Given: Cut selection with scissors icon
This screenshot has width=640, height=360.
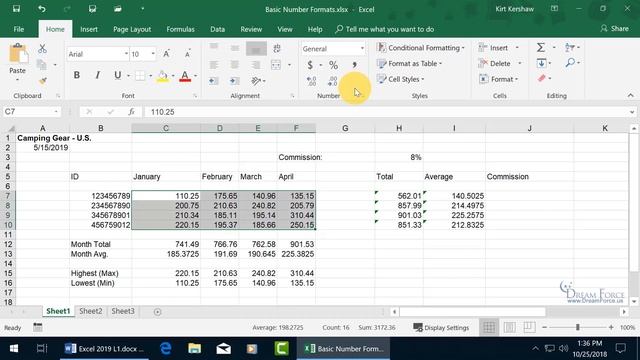Looking at the screenshot, I should tap(42, 49).
